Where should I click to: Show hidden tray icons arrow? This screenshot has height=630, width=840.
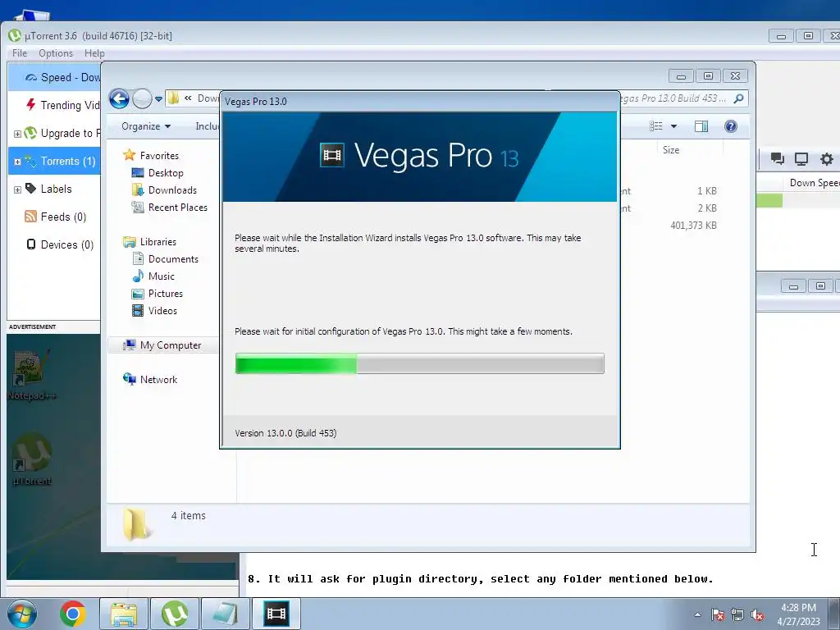(697, 614)
